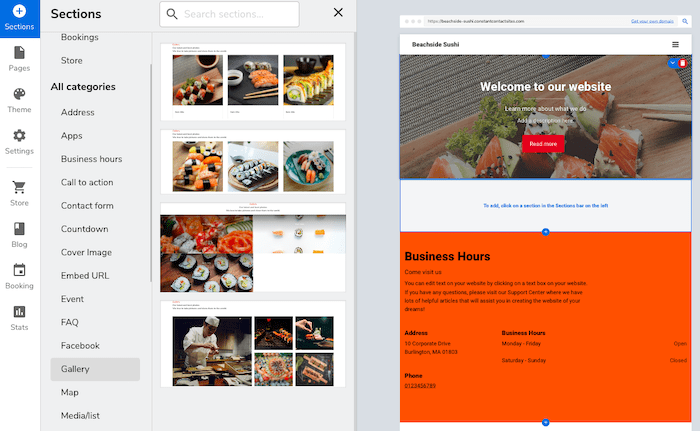700x431 pixels.
Task: Click the 'Learn more about what we do' text
Action: coord(546,109)
